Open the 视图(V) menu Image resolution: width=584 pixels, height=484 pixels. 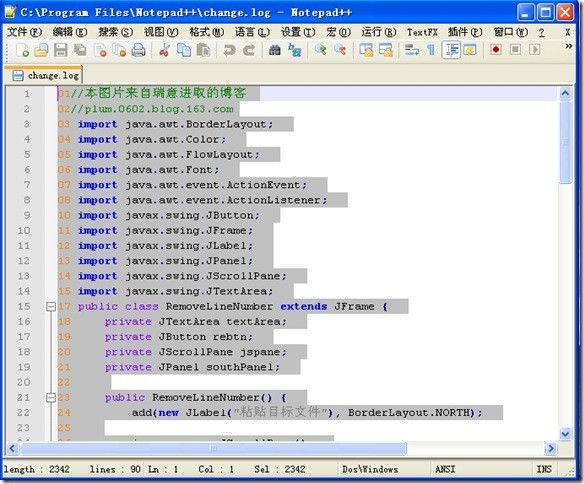161,32
